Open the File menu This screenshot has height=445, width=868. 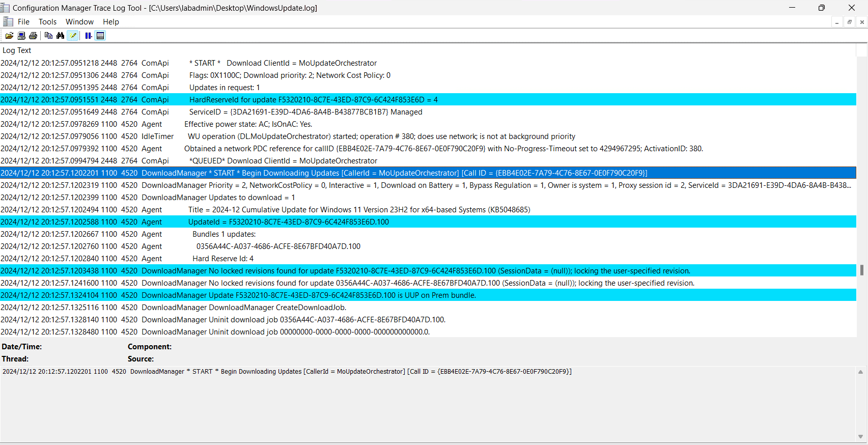[23, 22]
